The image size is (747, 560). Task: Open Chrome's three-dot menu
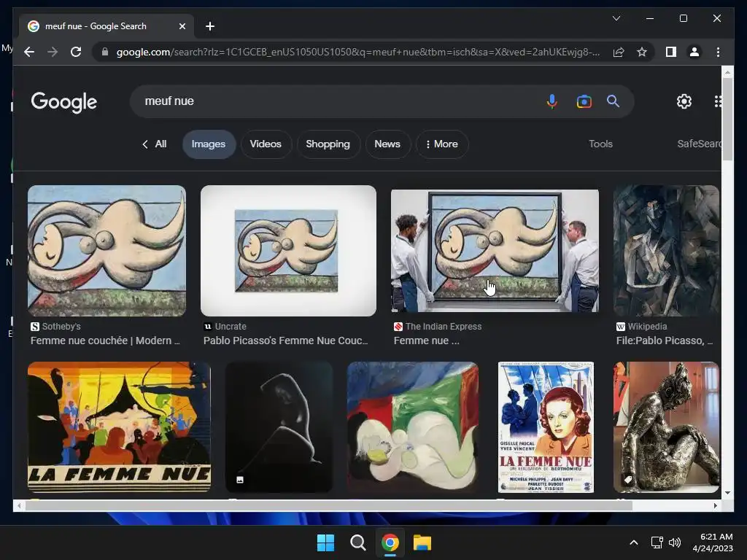(718, 52)
